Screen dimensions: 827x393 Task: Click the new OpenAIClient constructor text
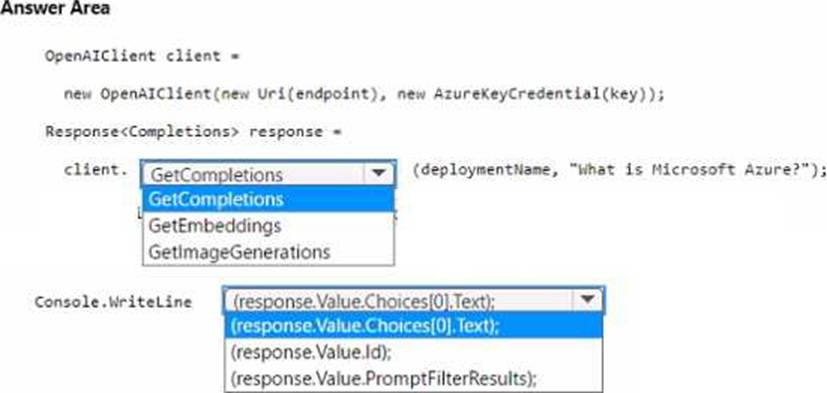coord(138,94)
